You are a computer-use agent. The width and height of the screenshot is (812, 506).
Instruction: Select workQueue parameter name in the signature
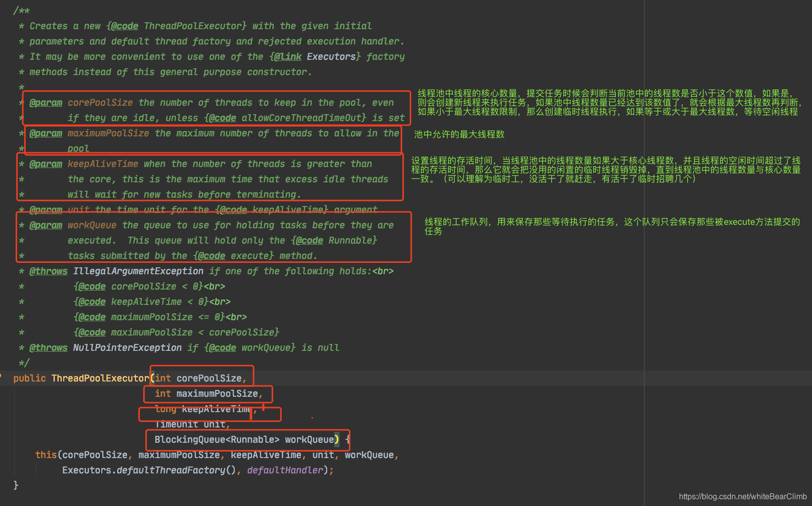tap(309, 439)
